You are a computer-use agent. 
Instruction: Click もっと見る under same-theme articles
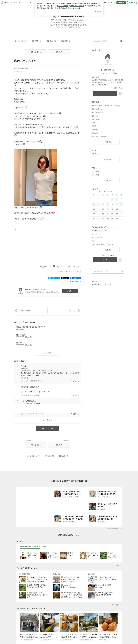[x=47, y=353]
